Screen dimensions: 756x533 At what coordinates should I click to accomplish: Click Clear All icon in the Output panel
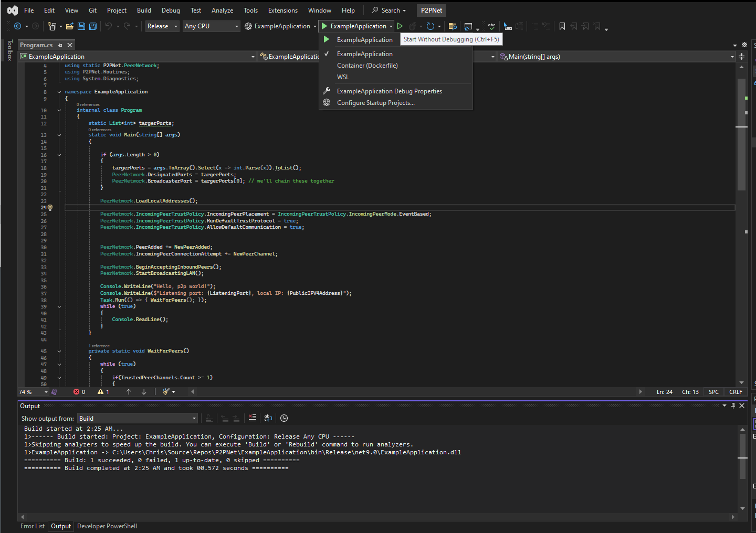coord(253,418)
